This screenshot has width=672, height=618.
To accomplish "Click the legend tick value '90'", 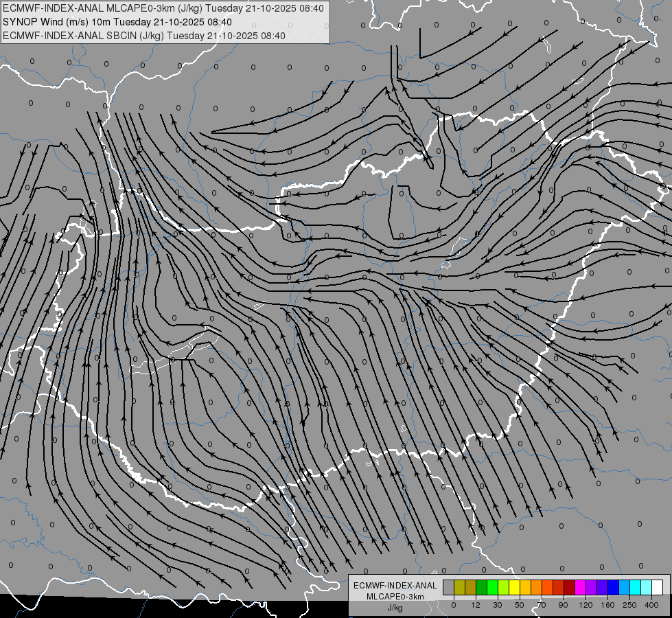I will (x=563, y=605).
